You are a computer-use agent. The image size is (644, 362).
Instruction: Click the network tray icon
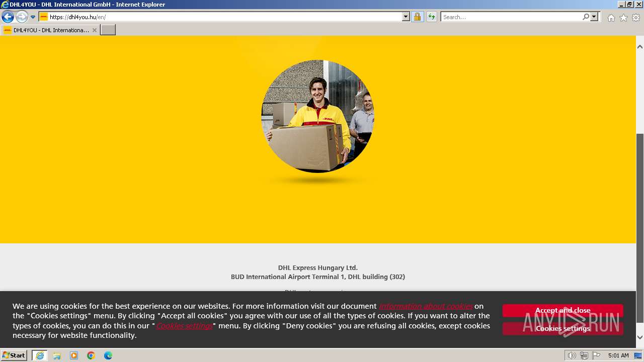pyautogui.click(x=584, y=355)
